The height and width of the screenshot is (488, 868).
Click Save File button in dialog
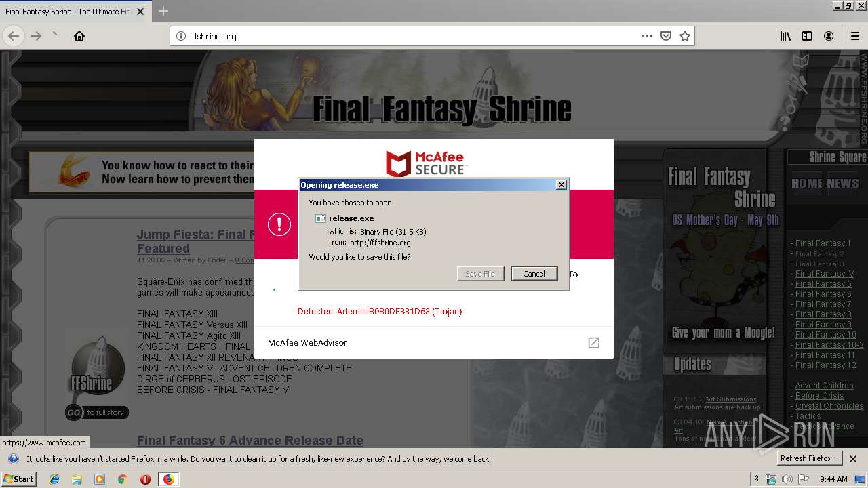coord(480,274)
